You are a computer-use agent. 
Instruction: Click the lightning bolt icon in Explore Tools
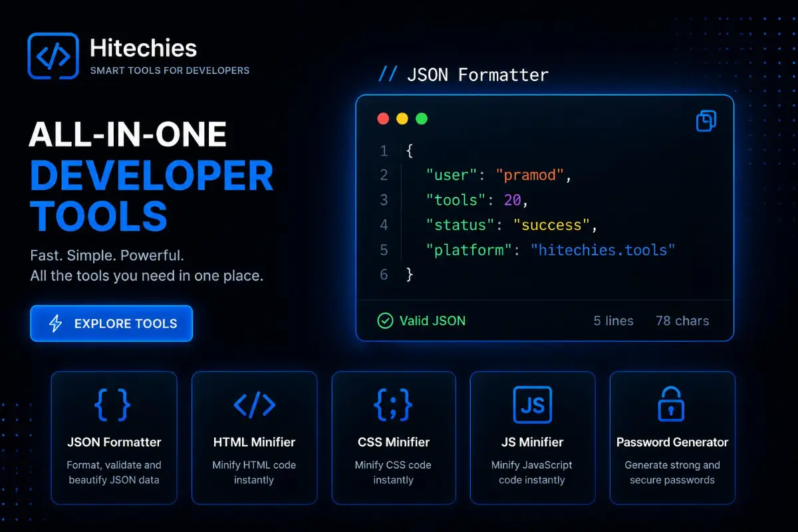(56, 324)
